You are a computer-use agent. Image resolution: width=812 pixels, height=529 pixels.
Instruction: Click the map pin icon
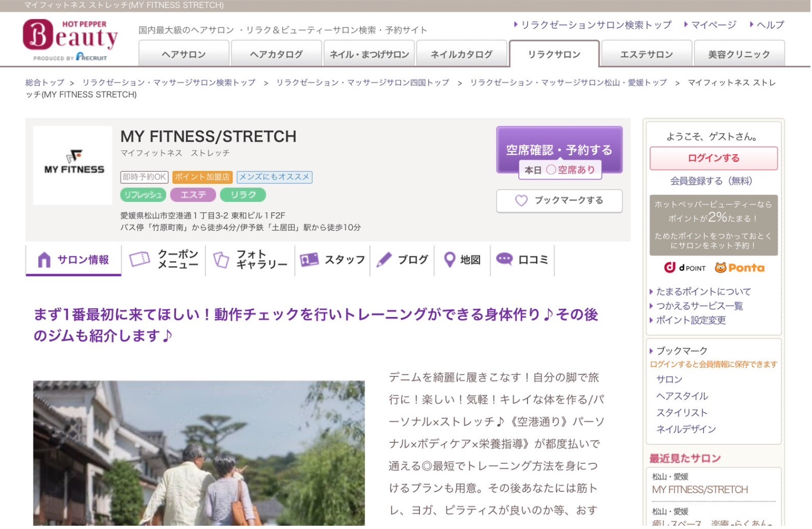point(450,260)
